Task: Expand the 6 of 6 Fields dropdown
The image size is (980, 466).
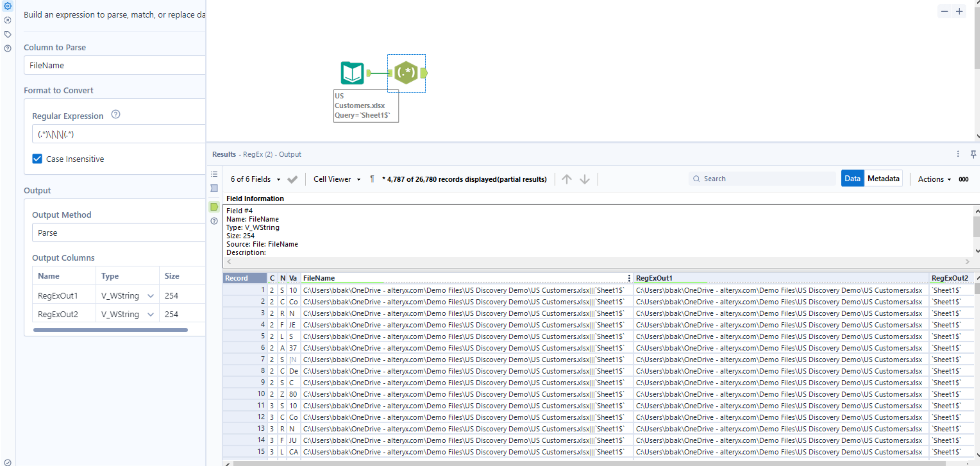Action: click(x=279, y=179)
